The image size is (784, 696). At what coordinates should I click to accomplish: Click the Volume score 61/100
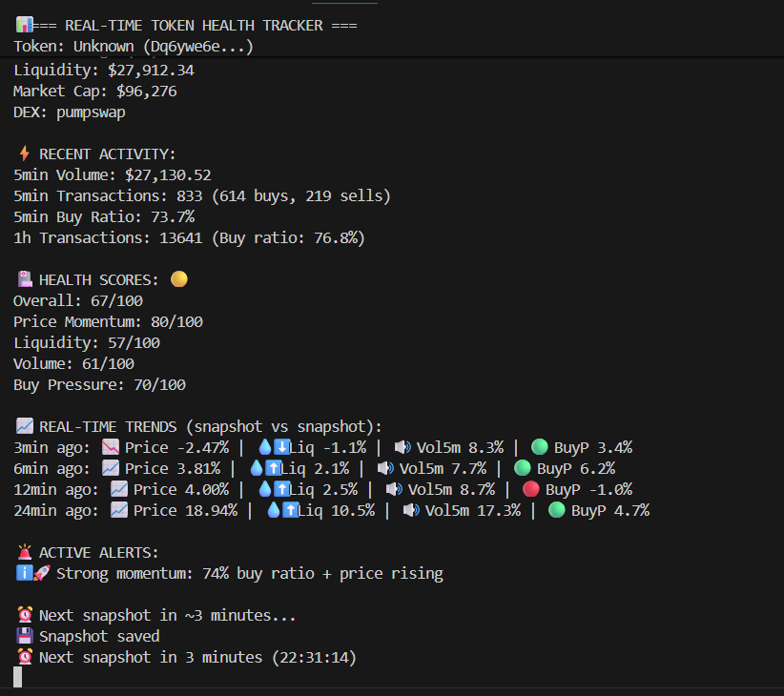108,364
